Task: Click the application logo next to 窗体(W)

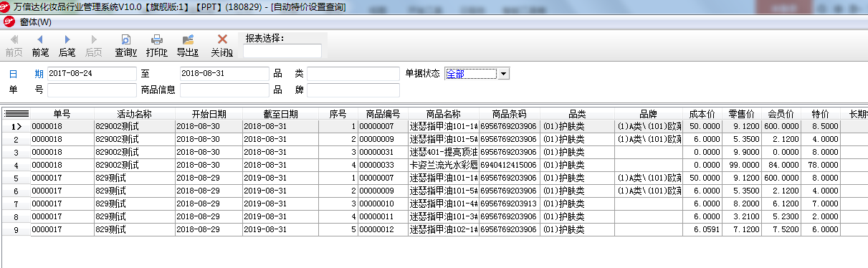Action: [x=9, y=21]
